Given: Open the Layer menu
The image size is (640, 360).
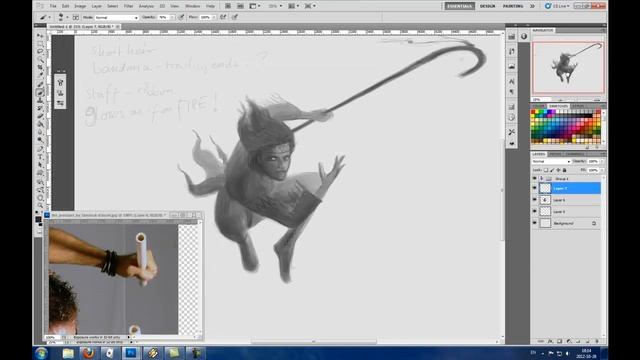Looking at the screenshot, I should pyautogui.click(x=97, y=6).
